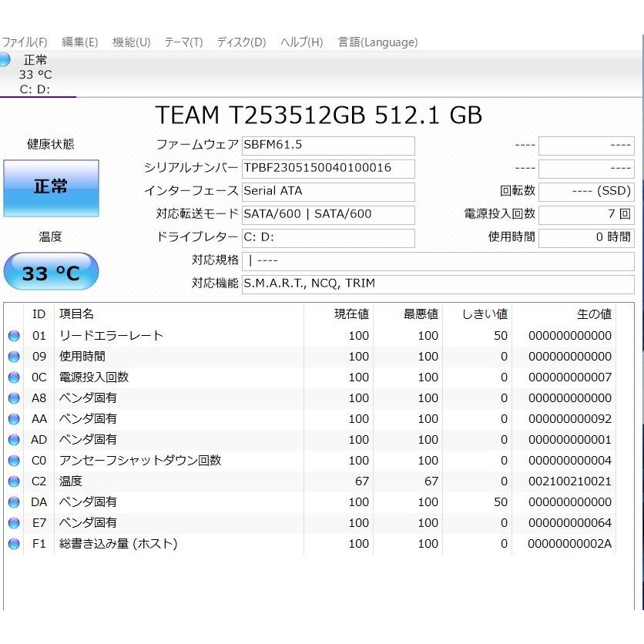Screen dimensions: 644x644
Task: Click the indicator icon beside attribute A8 ベンダ固有
Action: click(x=13, y=397)
